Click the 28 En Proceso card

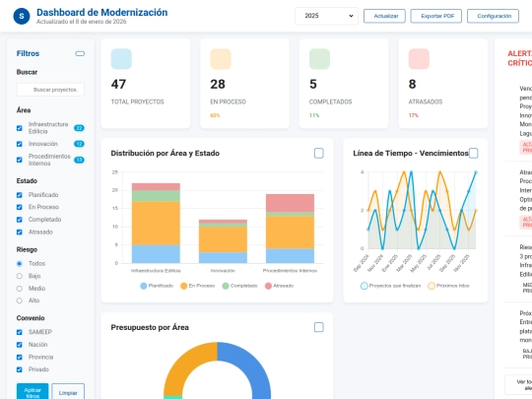click(244, 84)
